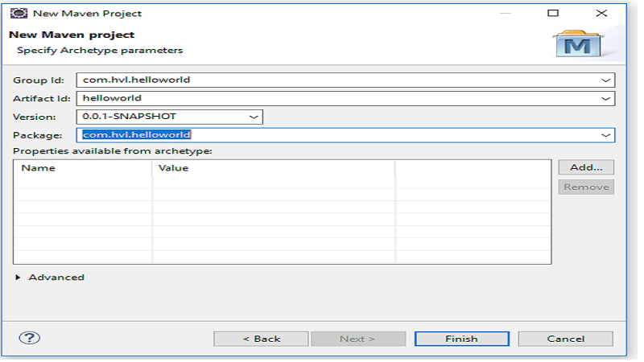Click the 0.0.1-SNAPSHOT version text
The image size is (644, 362).
pyautogui.click(x=129, y=117)
